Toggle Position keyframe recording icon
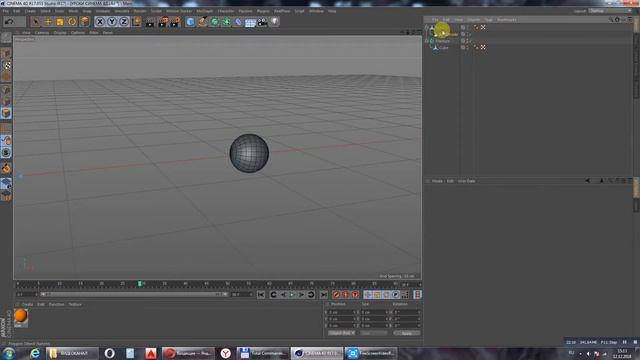 click(x=368, y=295)
